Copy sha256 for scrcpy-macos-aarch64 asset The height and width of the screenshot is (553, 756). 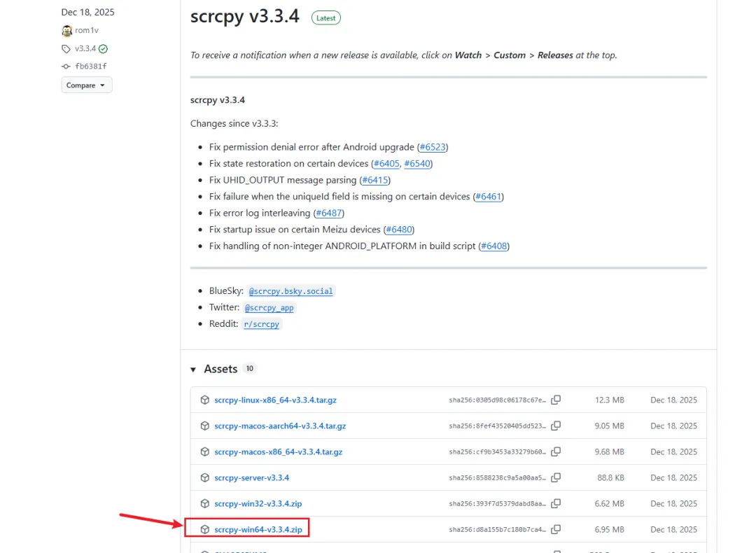pyautogui.click(x=556, y=426)
